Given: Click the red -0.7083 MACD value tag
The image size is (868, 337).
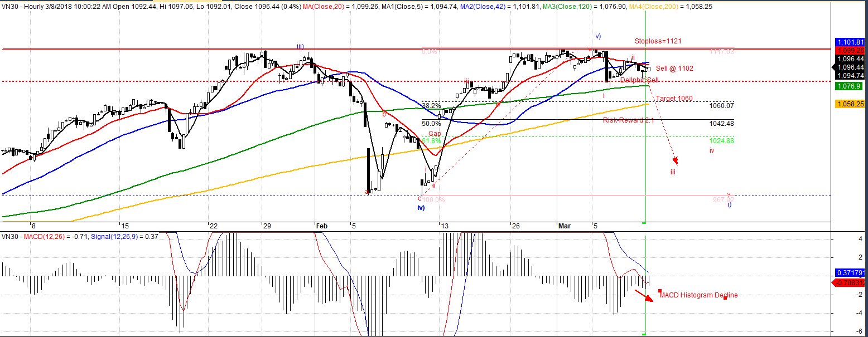Looking at the screenshot, I should pos(850,282).
